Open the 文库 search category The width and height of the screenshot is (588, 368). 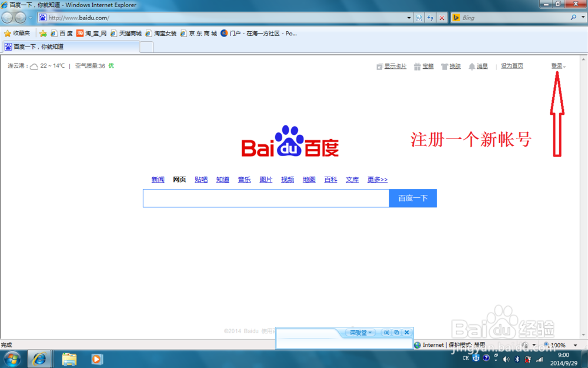352,180
